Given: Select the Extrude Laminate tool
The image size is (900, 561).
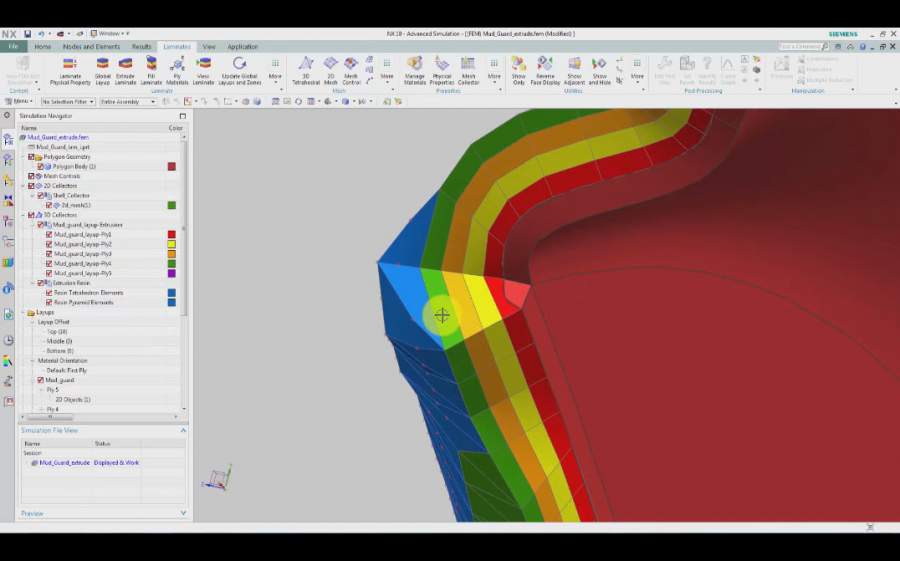Looking at the screenshot, I should point(125,66).
